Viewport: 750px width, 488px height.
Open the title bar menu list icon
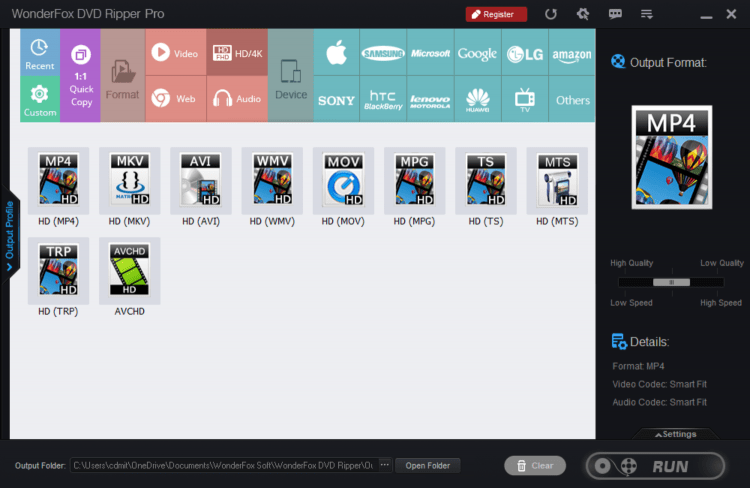(647, 14)
